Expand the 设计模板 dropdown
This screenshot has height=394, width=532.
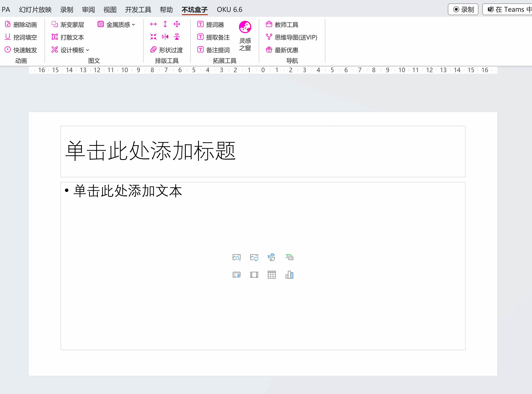(87, 50)
